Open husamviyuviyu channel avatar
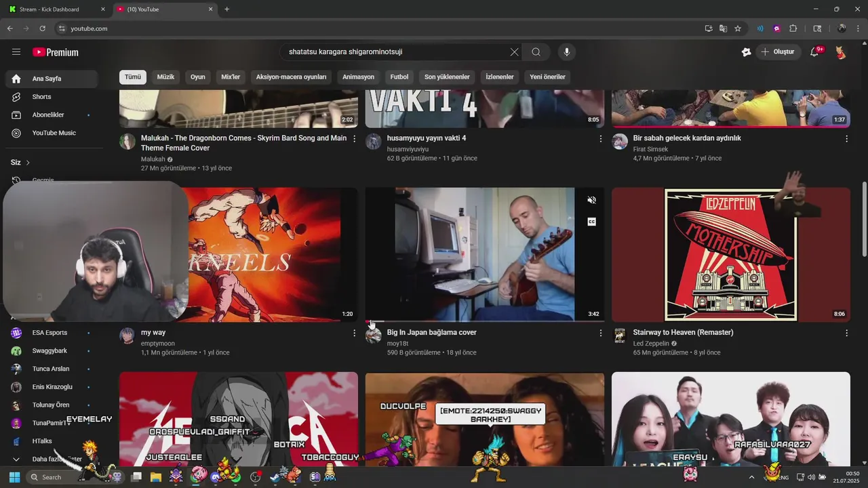 pyautogui.click(x=374, y=141)
